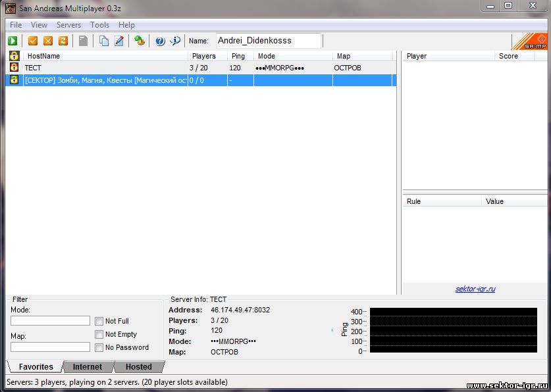This screenshot has width=551, height=392.
Task: Sort servers by the Map column header
Action: (x=362, y=56)
